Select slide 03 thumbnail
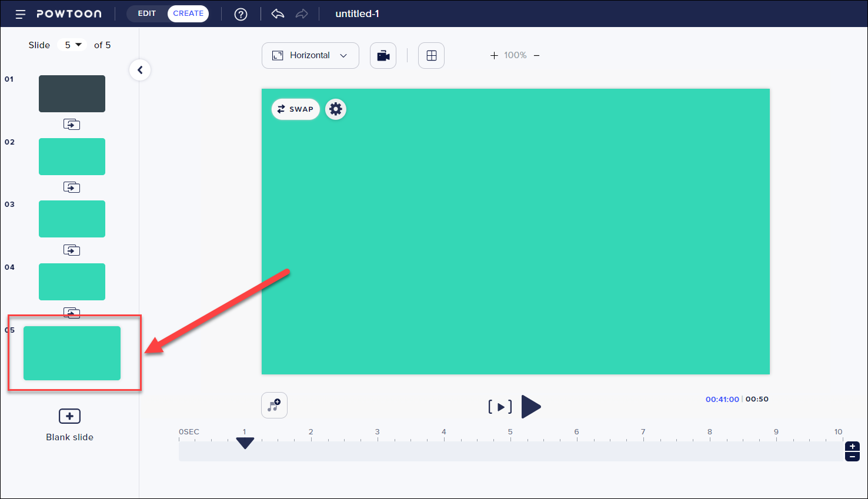 point(72,219)
